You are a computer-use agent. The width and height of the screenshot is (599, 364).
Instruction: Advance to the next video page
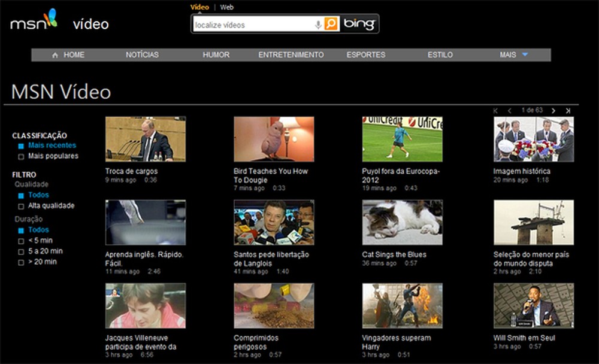554,111
